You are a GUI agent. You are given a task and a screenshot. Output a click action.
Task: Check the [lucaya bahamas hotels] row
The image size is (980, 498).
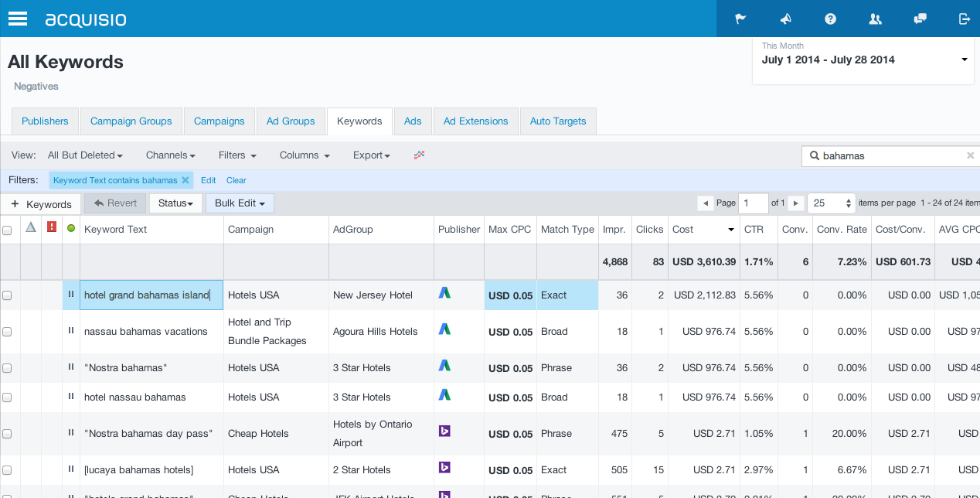point(7,470)
